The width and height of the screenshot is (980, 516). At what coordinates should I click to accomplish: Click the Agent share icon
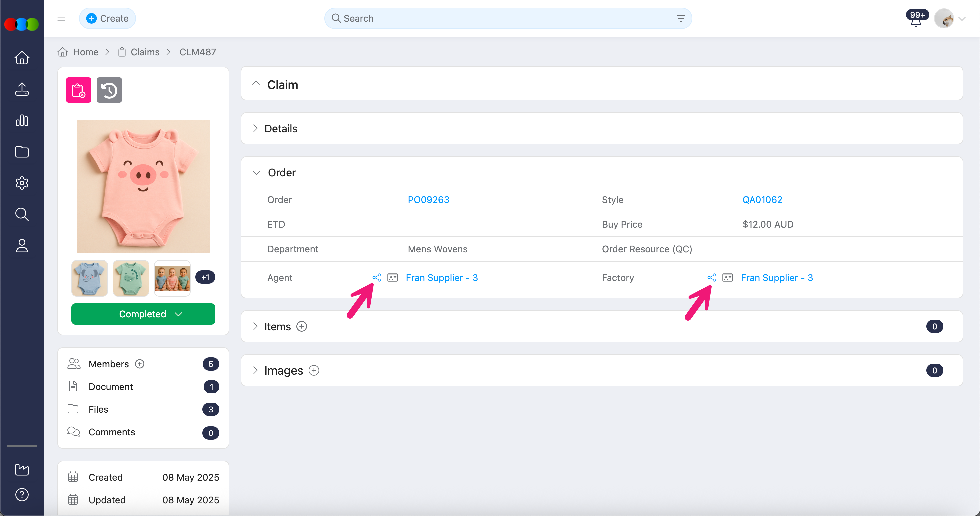[376, 277]
